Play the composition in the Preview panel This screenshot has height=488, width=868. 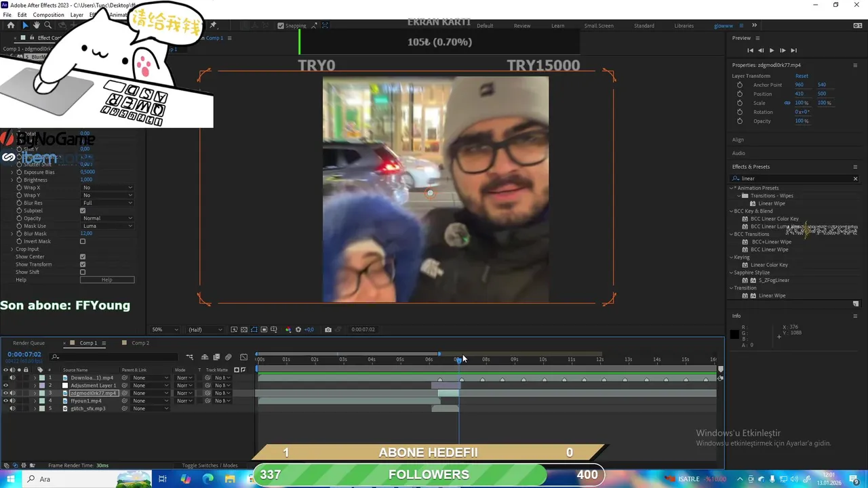[772, 50]
